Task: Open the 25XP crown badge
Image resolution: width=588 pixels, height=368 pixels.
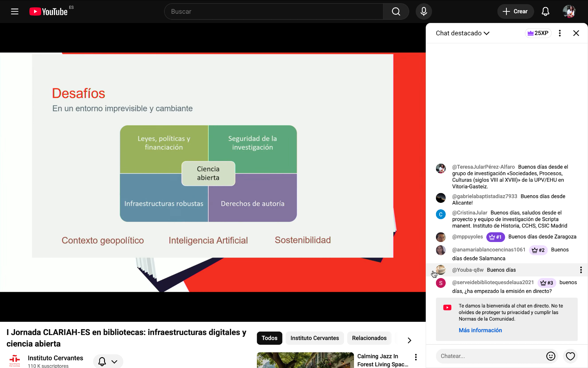Action: (x=538, y=33)
